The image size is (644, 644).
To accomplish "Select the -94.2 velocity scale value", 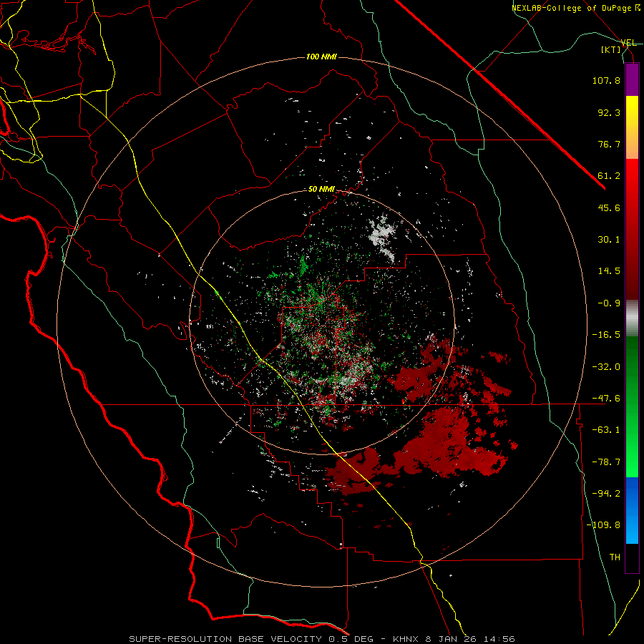I will pyautogui.click(x=606, y=494).
